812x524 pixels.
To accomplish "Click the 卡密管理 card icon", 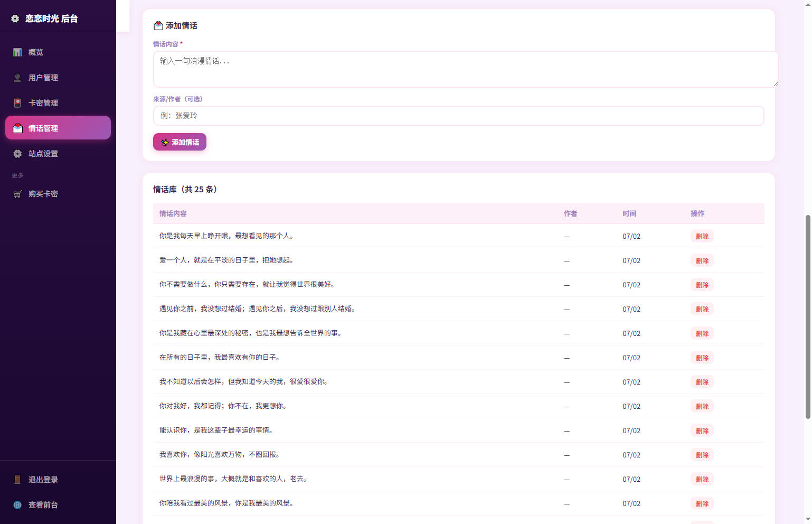I will click(17, 103).
